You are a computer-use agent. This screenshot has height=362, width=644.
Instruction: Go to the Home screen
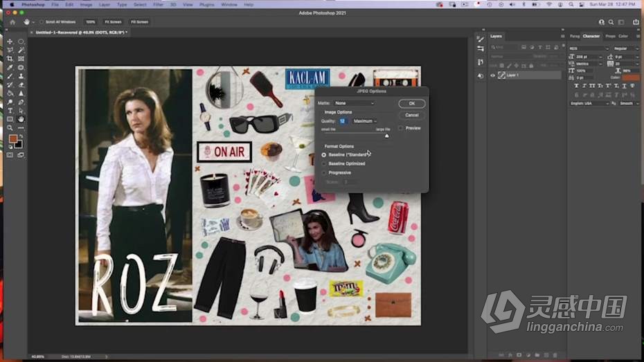coord(12,21)
